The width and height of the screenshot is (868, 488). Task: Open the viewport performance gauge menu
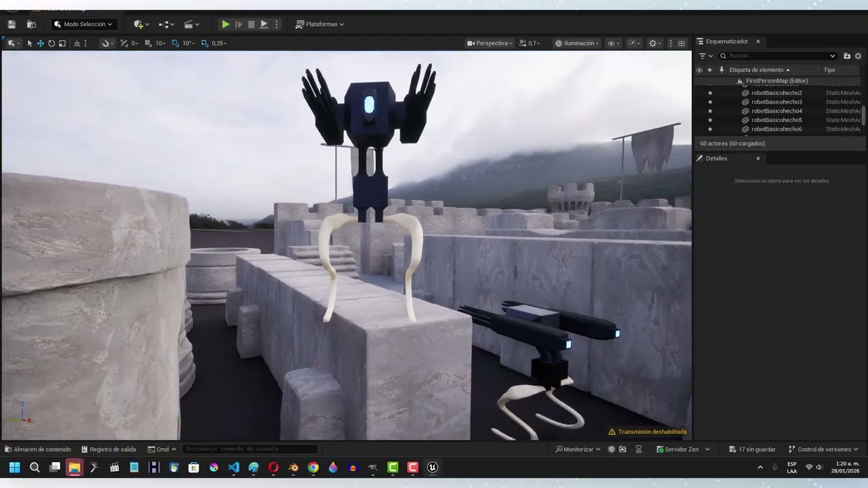point(634,43)
